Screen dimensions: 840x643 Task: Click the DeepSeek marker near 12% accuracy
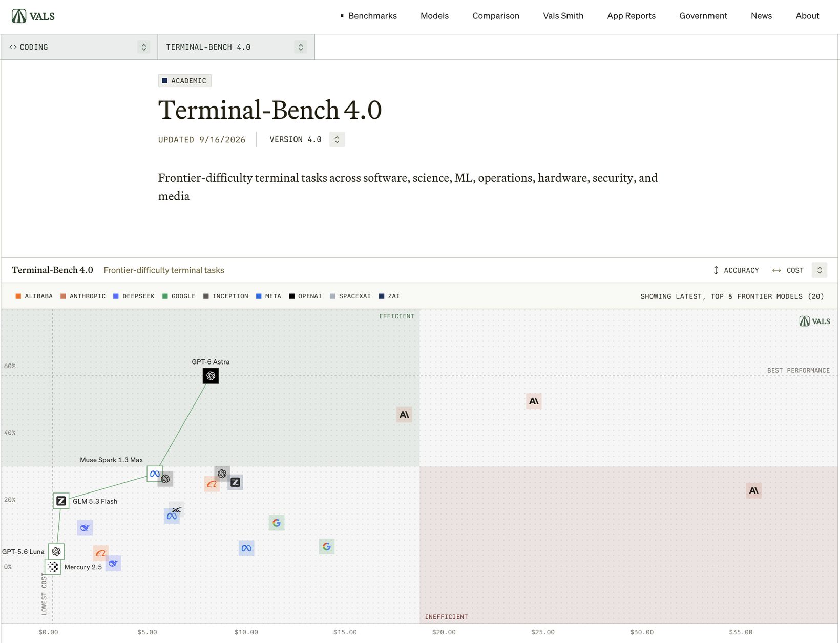coord(85,528)
